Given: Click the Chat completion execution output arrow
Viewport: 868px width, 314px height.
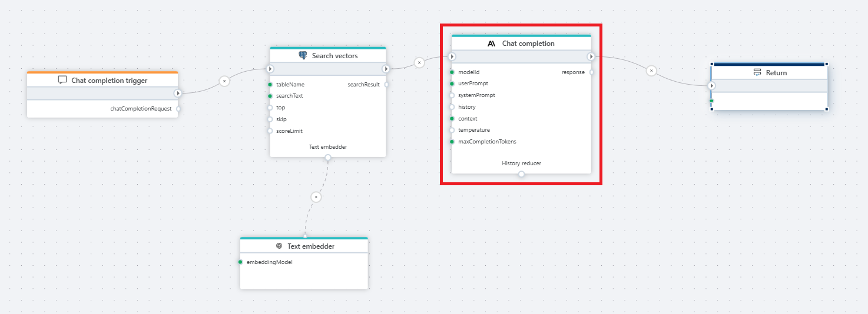Looking at the screenshot, I should 591,56.
